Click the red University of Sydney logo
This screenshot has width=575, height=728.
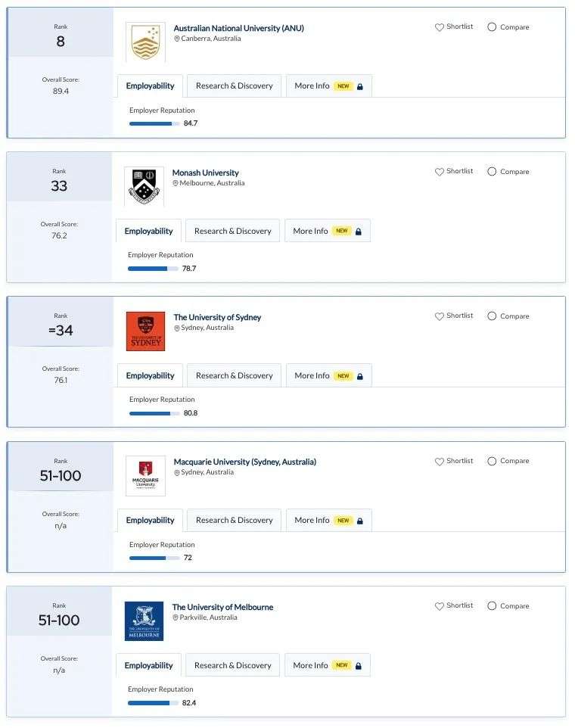(145, 331)
